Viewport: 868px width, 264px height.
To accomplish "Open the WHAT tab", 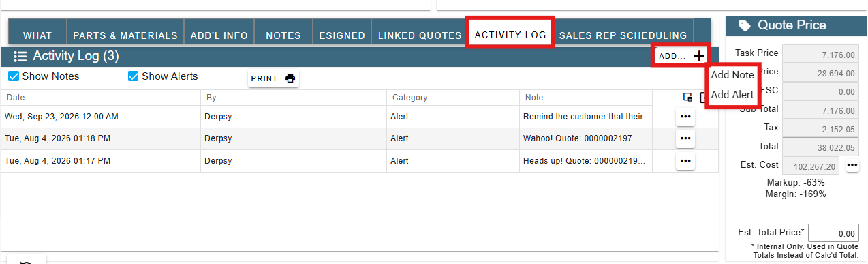I will pos(37,35).
